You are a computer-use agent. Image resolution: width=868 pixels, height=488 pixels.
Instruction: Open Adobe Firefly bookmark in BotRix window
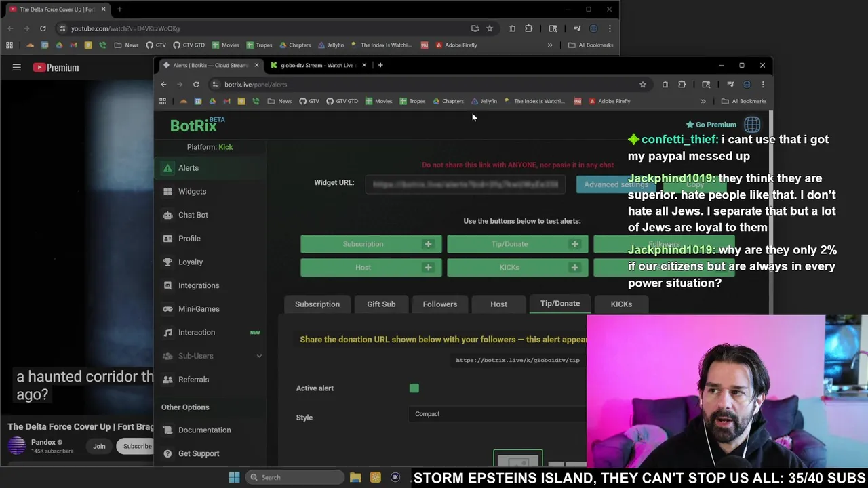coord(609,101)
